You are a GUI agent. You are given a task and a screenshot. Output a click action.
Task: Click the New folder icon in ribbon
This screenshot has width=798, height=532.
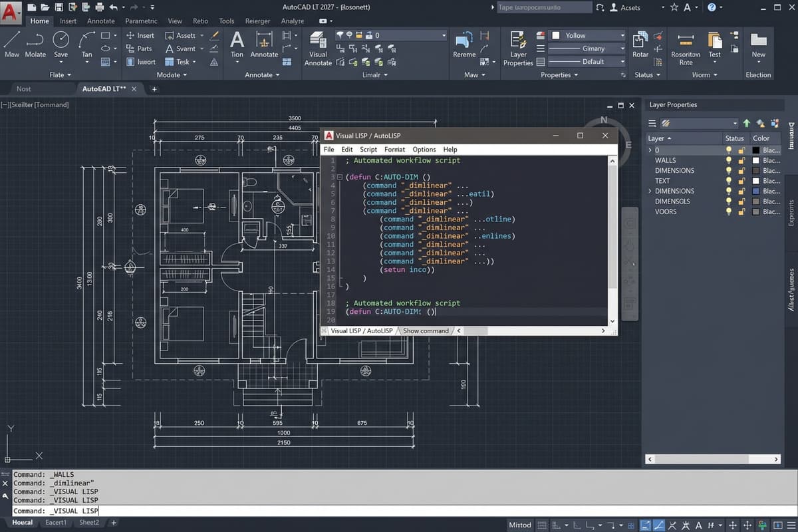pyautogui.click(x=759, y=40)
